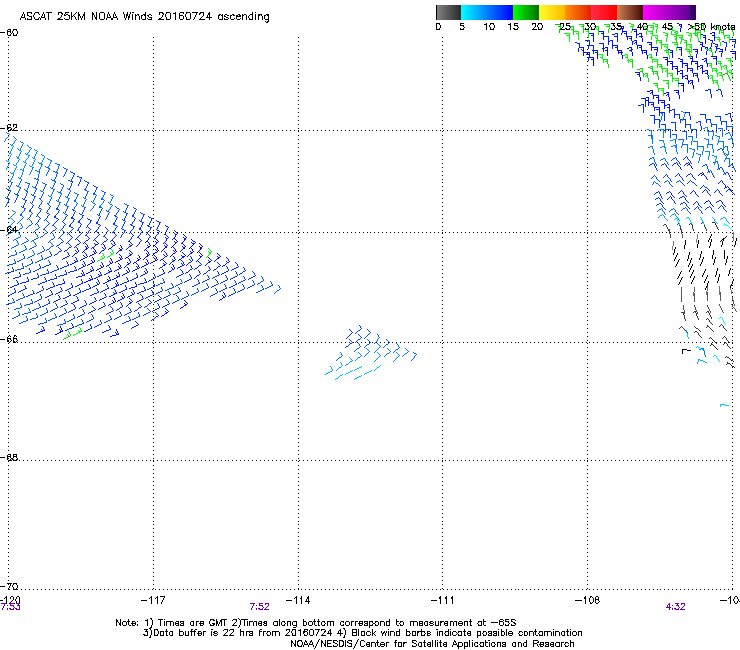Viewport: 740px width, 650px height.
Task: Click the '>50 knots' scale label
Action: 711,27
